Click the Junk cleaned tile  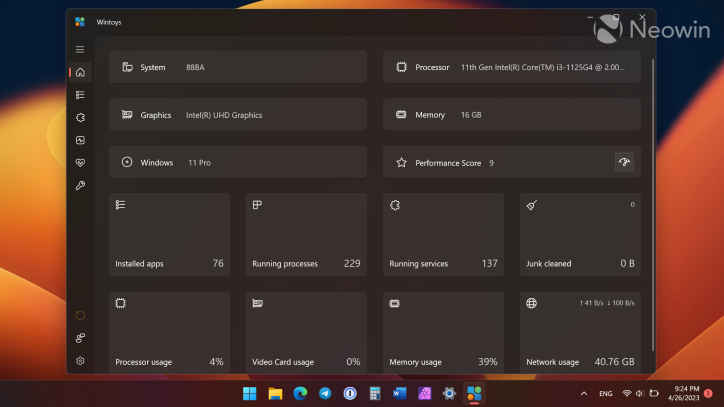(580, 234)
